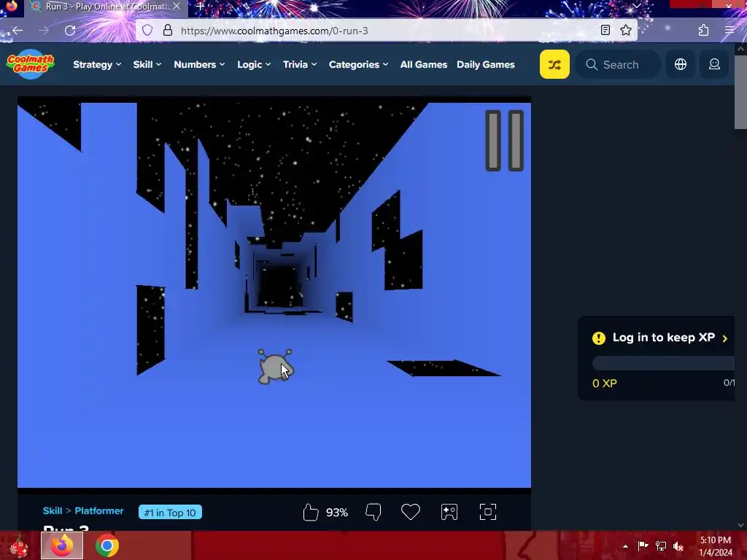Click the browser URL address bar
The width and height of the screenshot is (747, 560).
click(x=387, y=31)
